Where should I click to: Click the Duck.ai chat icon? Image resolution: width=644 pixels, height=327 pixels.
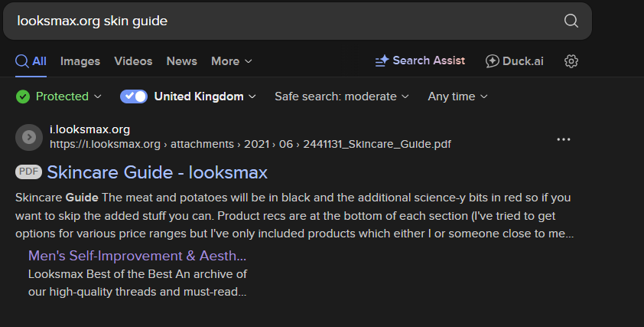[493, 61]
